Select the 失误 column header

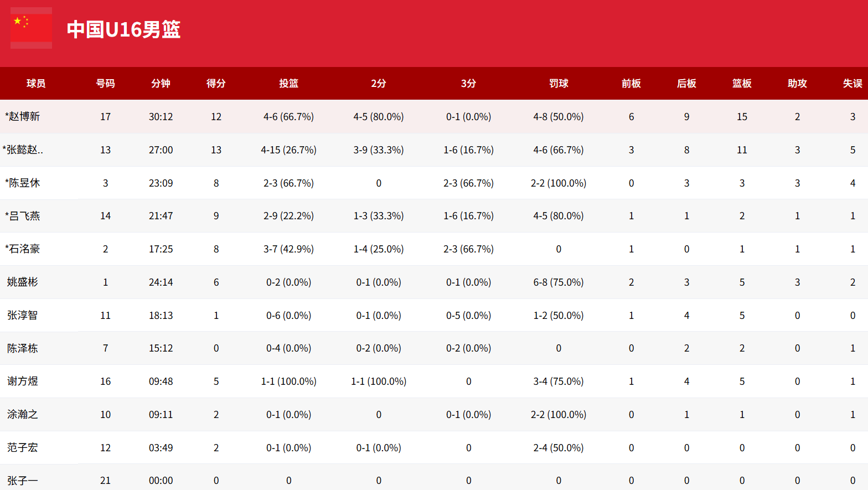(852, 84)
